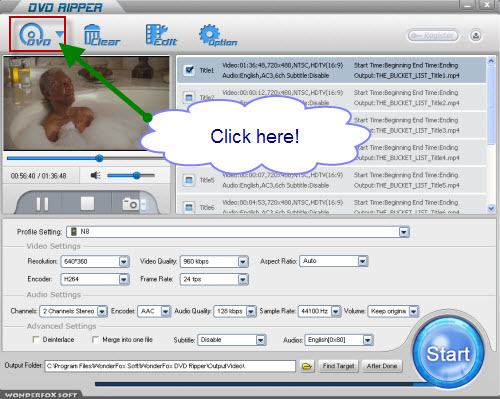Screen dimensions: 500x399
Task: Click the upgrade icon next to Register
Action: (x=476, y=36)
